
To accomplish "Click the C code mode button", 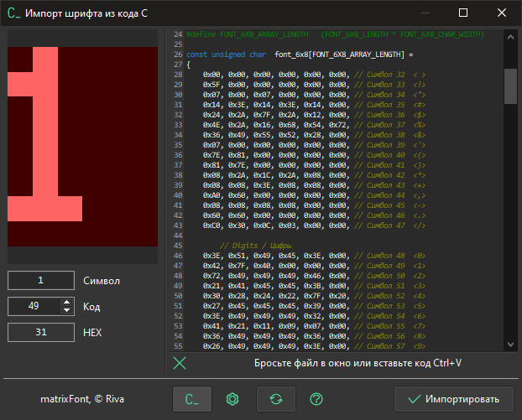I will pos(192,399).
